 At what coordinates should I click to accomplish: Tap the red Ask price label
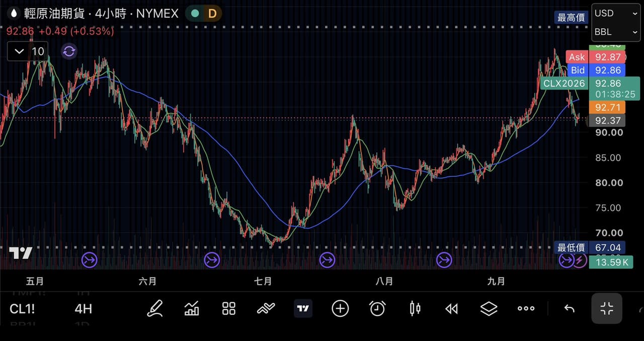(577, 57)
